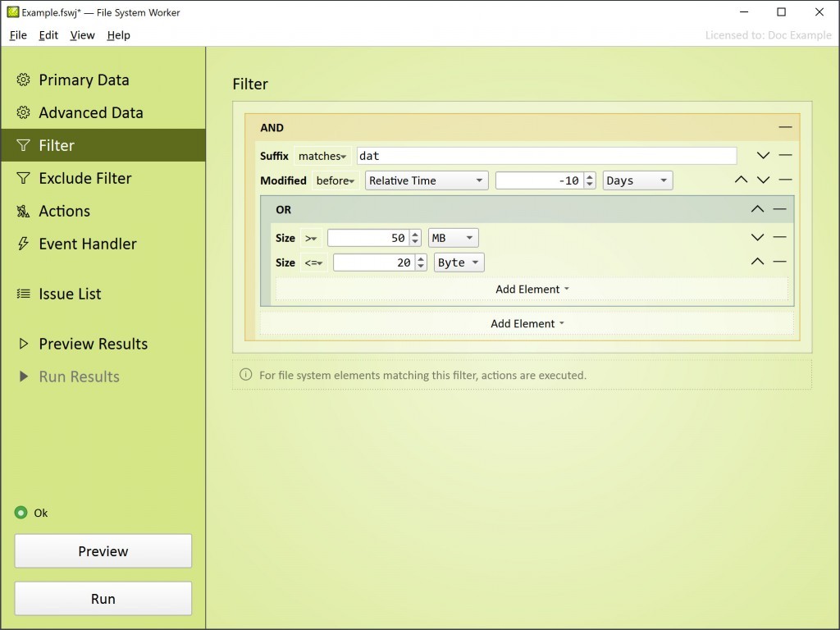Remove the OR group with minus icon
The width and height of the screenshot is (840, 630).
(x=779, y=209)
